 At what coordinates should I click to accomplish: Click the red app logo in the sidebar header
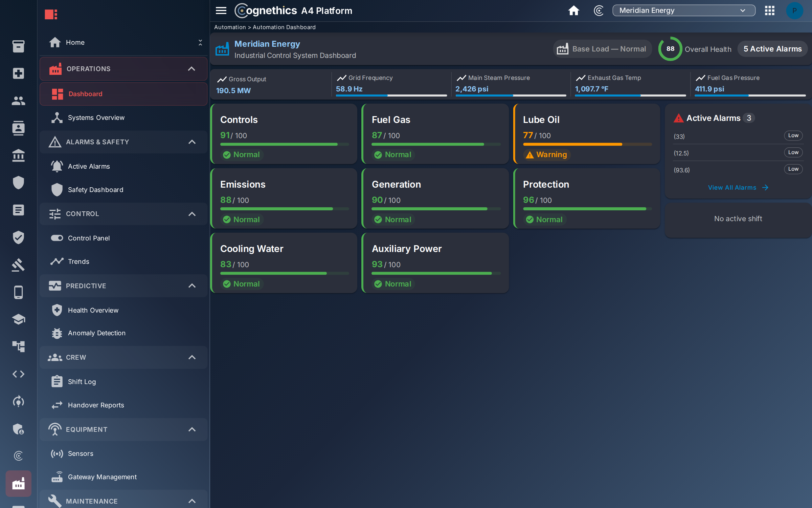(x=51, y=14)
